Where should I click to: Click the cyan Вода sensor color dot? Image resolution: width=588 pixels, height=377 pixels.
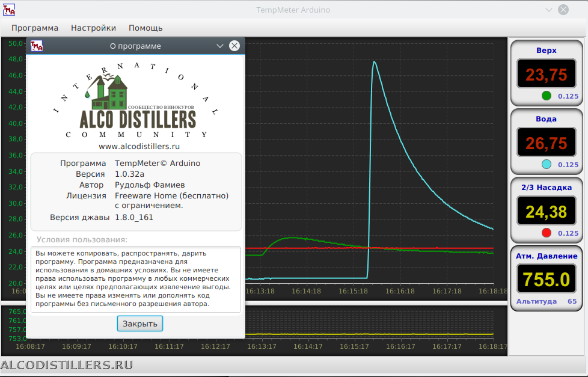pyautogui.click(x=547, y=164)
